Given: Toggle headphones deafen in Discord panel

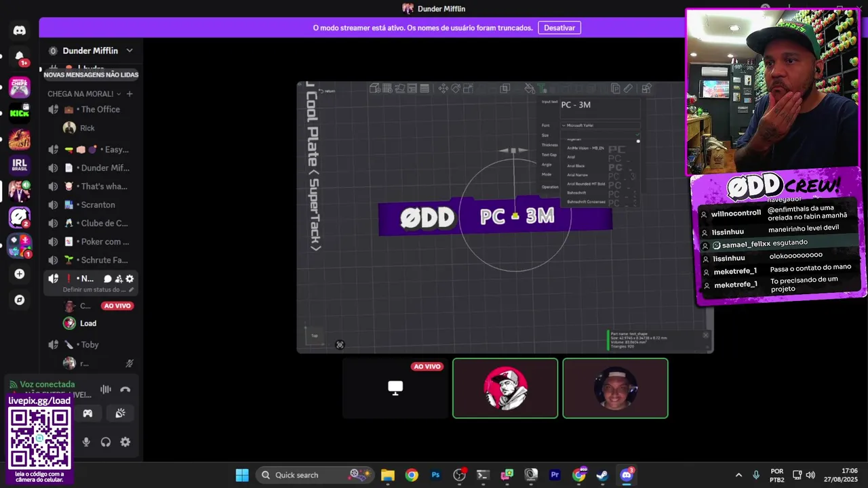Looking at the screenshot, I should (x=106, y=442).
